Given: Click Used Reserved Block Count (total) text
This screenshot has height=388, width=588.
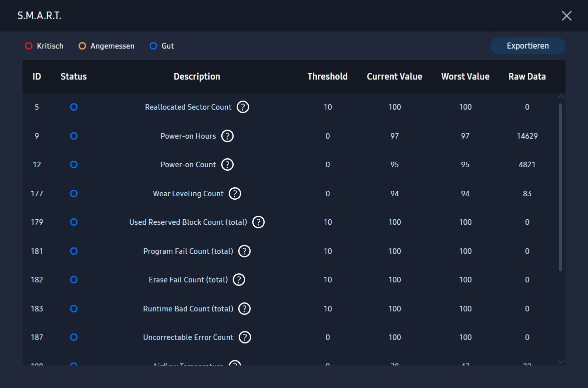Looking at the screenshot, I should click(x=188, y=222).
